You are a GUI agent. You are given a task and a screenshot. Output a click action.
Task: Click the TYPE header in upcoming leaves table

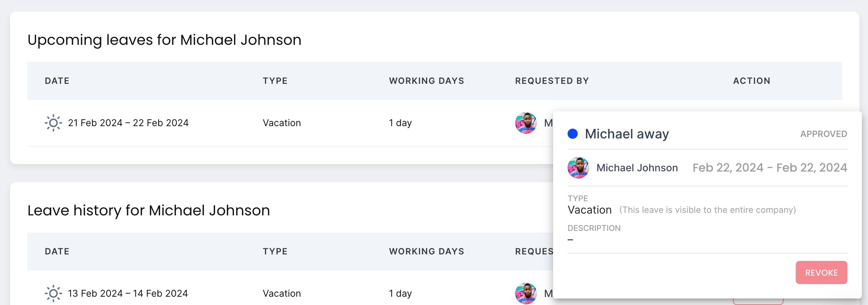275,81
